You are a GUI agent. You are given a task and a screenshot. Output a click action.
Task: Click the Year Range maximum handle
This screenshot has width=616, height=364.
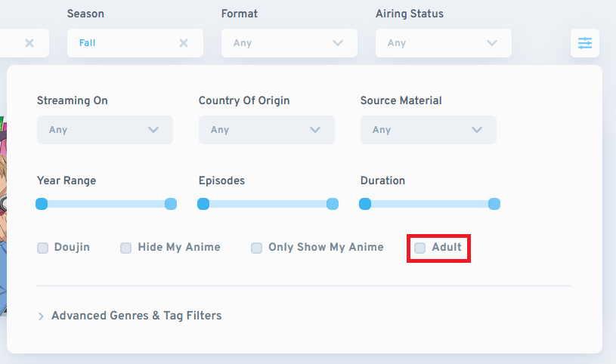(171, 204)
